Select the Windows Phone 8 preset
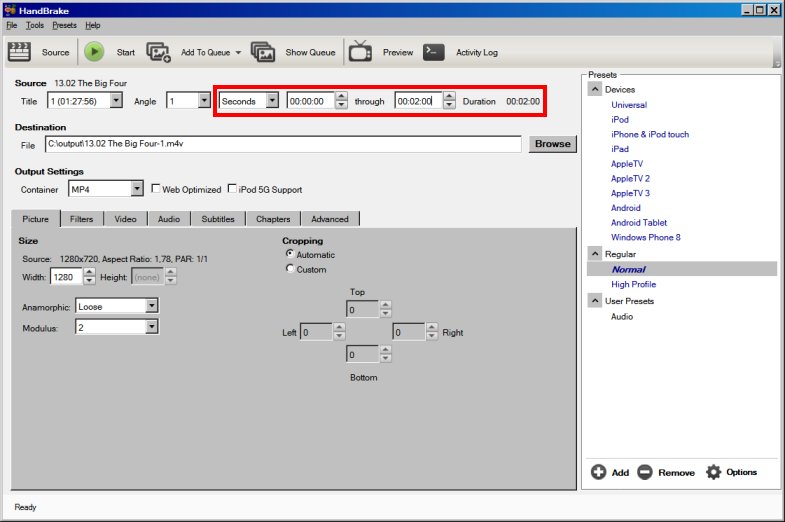Image resolution: width=785 pixels, height=522 pixels. [646, 237]
